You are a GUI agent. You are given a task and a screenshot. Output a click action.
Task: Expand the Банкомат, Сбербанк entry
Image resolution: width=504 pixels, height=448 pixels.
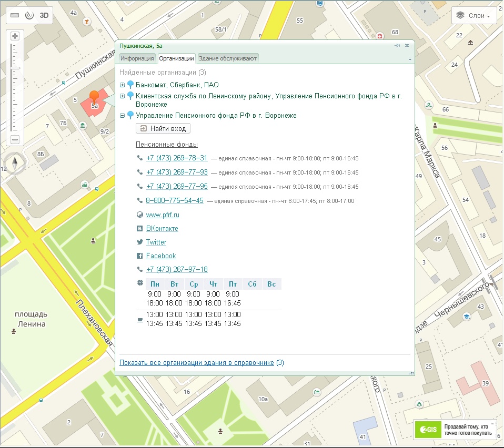pyautogui.click(x=122, y=85)
